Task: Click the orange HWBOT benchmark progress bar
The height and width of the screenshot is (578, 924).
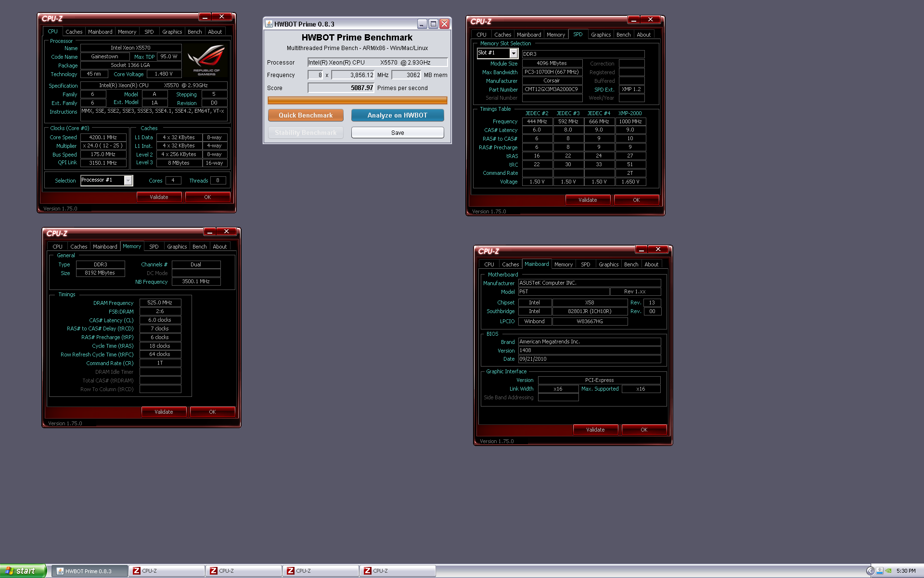Action: (358, 101)
